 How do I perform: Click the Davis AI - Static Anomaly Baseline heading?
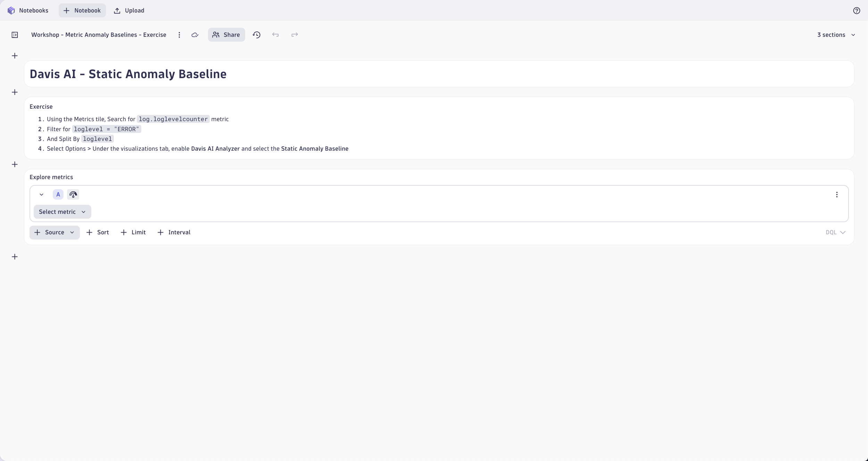[128, 74]
